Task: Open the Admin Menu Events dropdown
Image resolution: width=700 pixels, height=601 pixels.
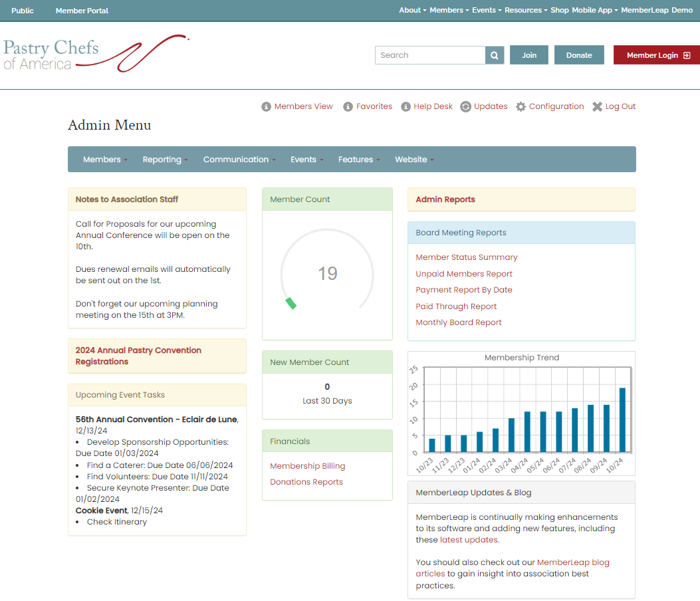Action: pos(306,160)
